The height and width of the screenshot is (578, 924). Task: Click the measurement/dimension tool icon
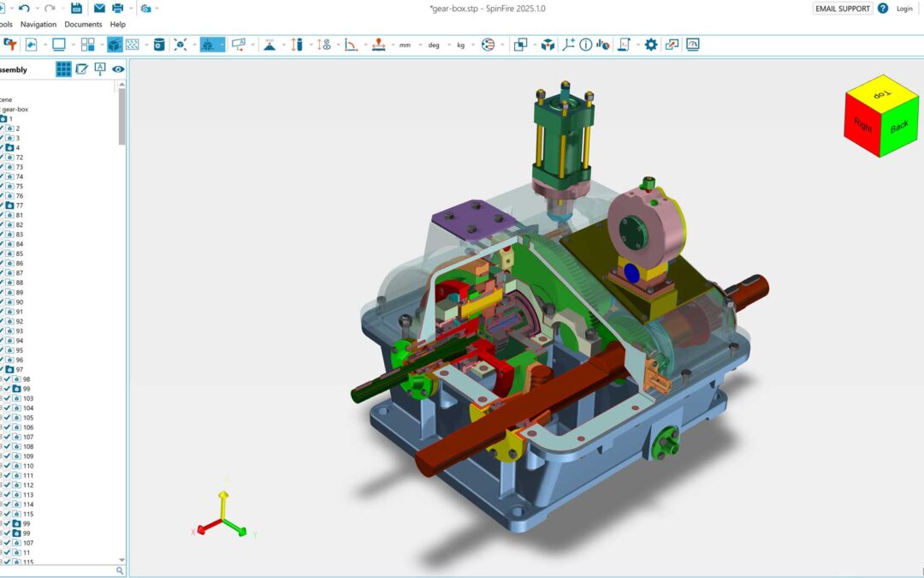point(296,45)
